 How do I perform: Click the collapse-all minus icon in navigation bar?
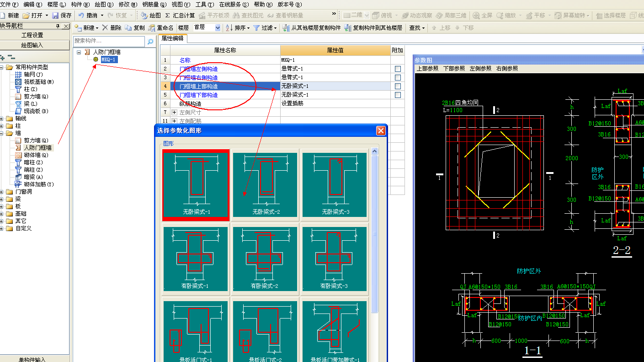coord(12,58)
